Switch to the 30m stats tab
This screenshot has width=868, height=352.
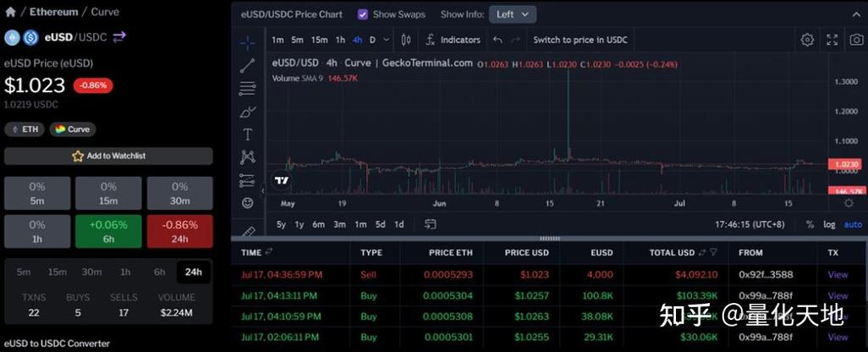tap(91, 272)
